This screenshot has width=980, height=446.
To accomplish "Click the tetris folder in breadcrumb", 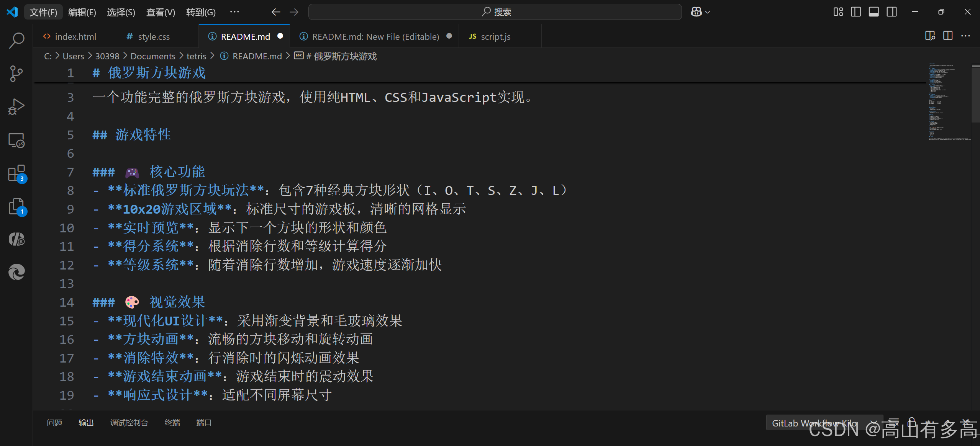I will click(x=196, y=56).
